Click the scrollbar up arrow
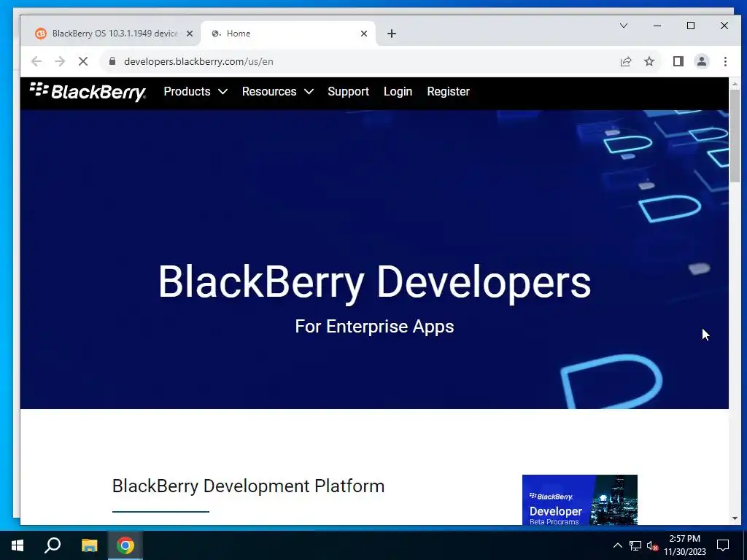This screenshot has height=560, width=747. click(735, 83)
